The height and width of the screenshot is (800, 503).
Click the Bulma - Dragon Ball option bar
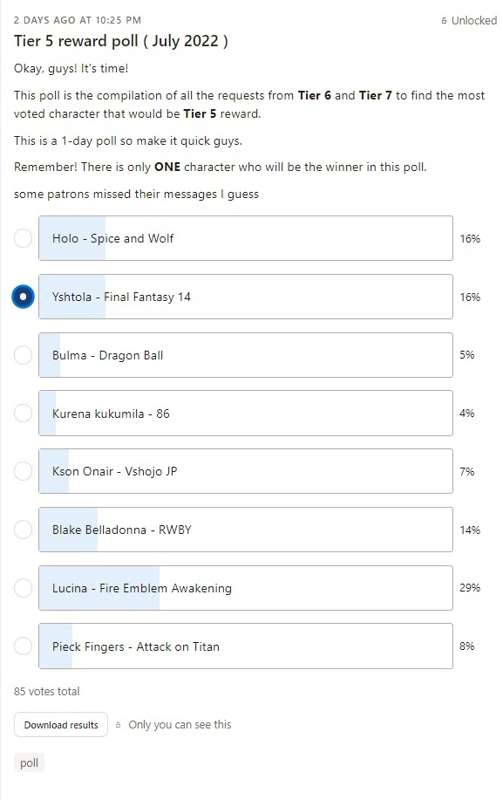245,355
